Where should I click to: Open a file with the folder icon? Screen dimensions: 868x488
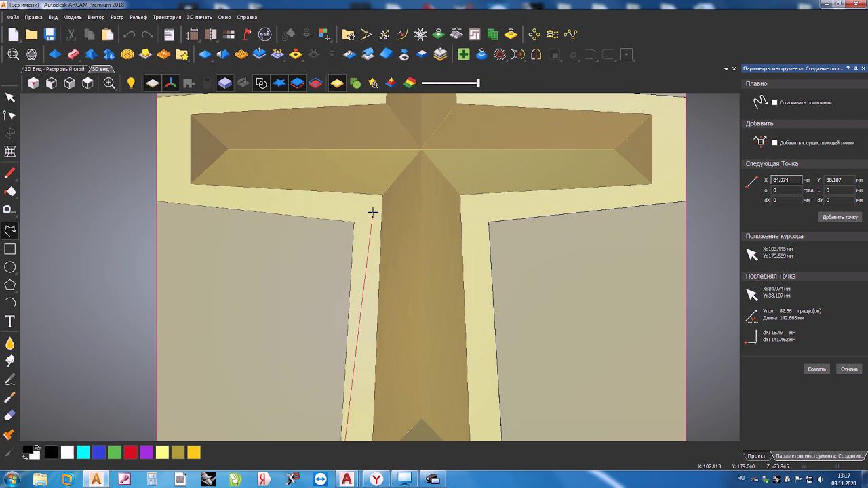31,35
